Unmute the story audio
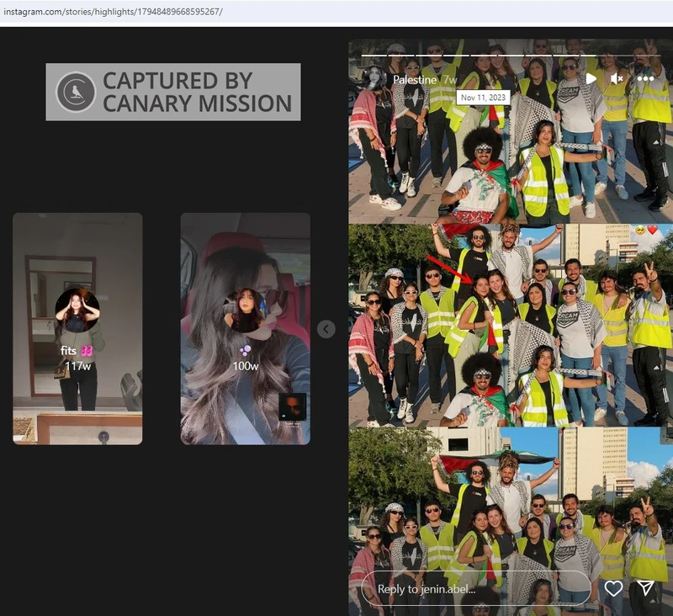This screenshot has width=673, height=616. (617, 78)
